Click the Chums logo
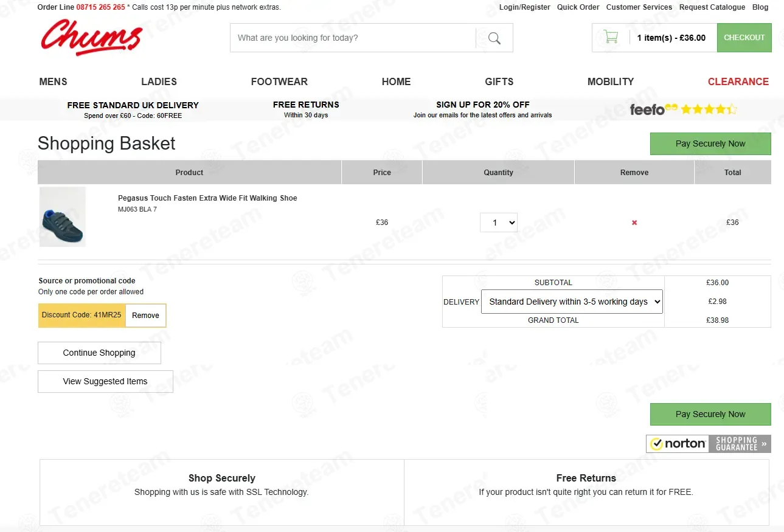Screen dimensions: 784x532 coord(92,37)
